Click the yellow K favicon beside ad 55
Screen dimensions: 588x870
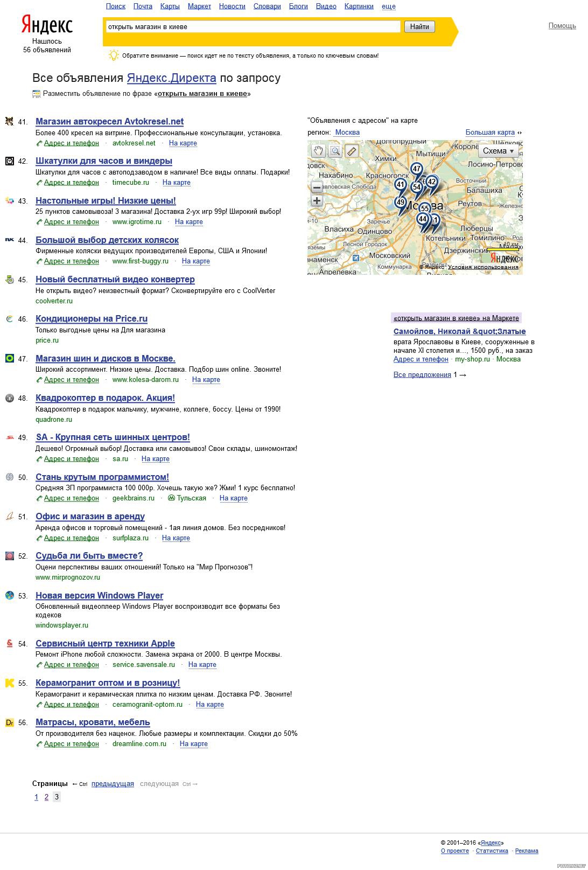pyautogui.click(x=10, y=683)
